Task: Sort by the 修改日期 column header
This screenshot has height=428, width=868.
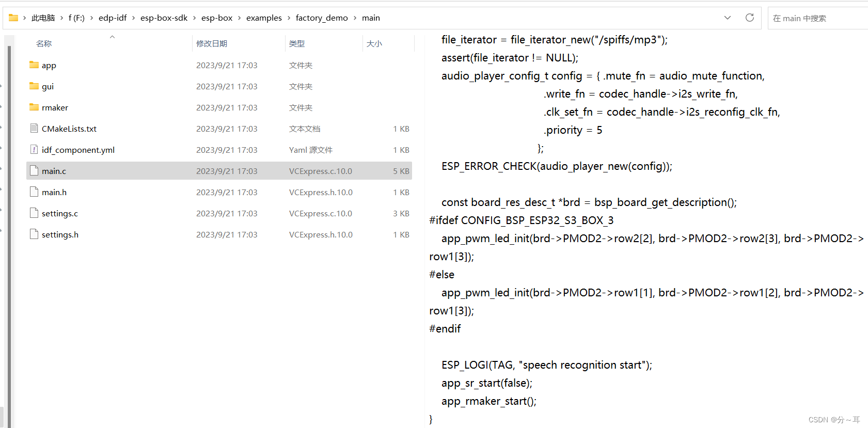Action: (212, 44)
